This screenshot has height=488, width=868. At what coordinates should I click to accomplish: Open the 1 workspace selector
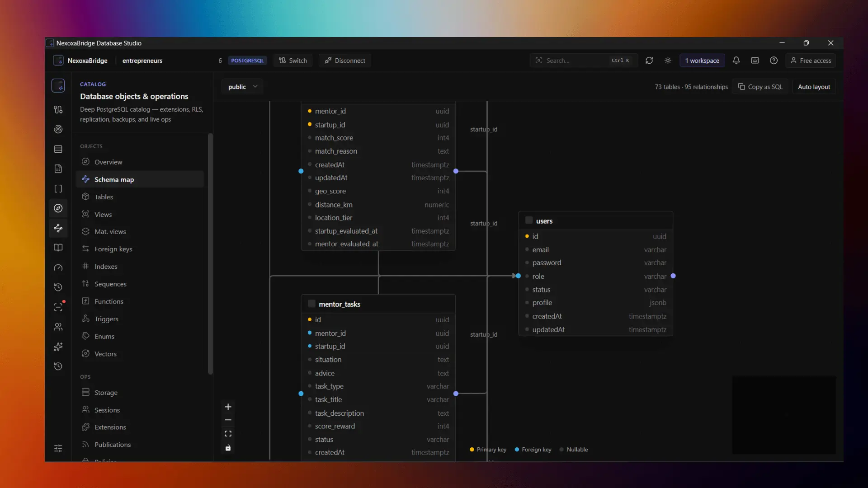(702, 61)
